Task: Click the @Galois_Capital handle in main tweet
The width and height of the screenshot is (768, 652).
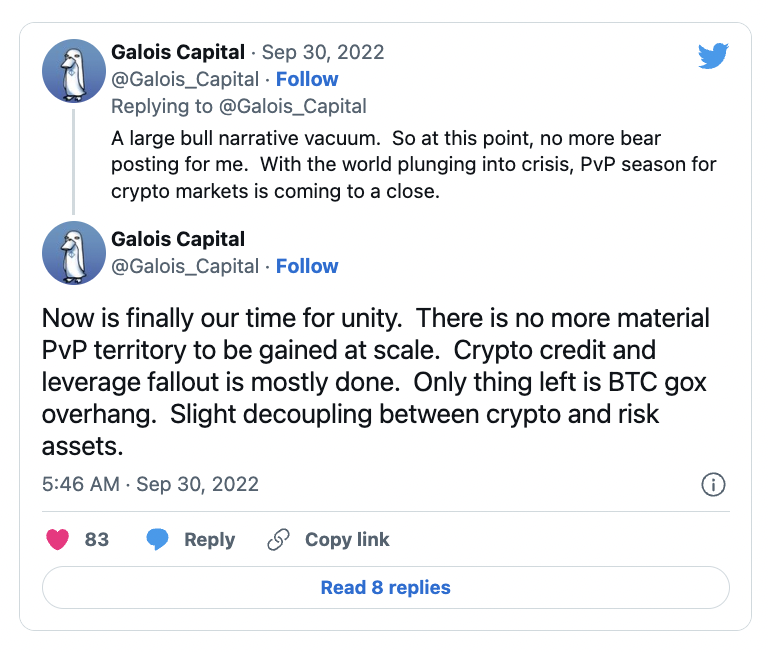Action: pyautogui.click(x=185, y=266)
